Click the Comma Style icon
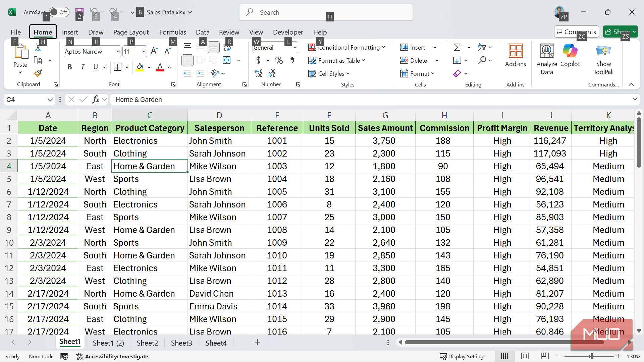 pyautogui.click(x=292, y=60)
